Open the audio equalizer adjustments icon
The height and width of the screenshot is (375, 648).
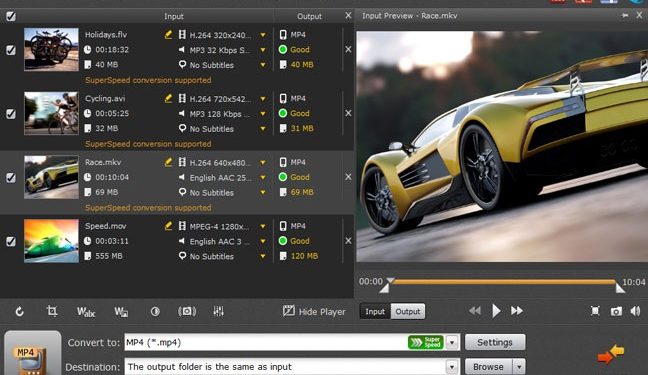(x=219, y=311)
